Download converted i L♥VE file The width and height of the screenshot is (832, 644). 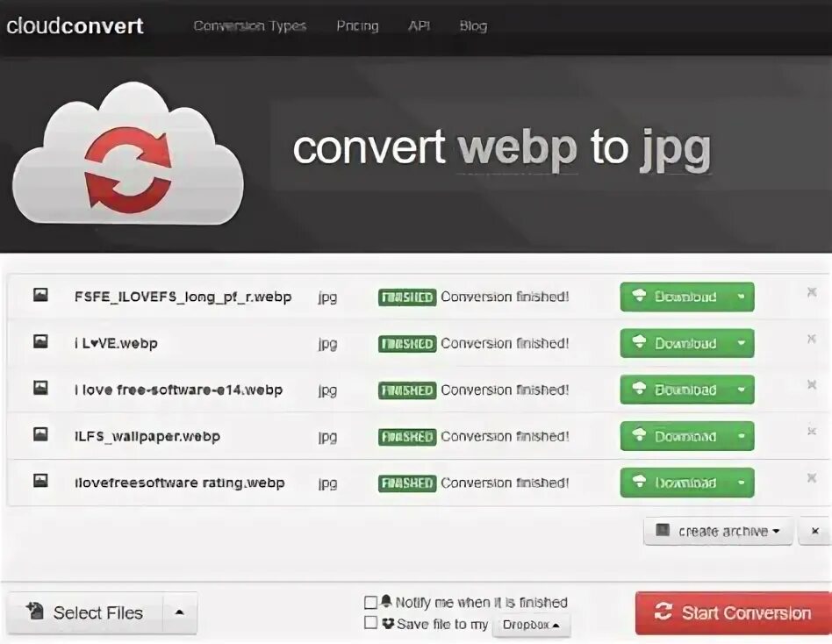pyautogui.click(x=674, y=343)
